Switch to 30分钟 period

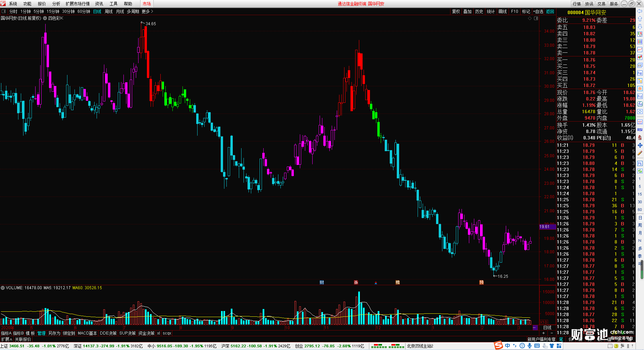(x=68, y=11)
